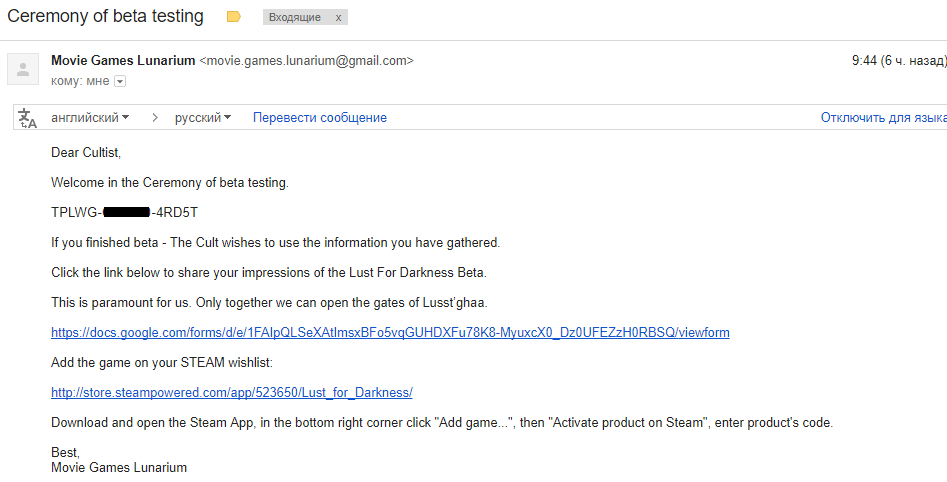Click the translate icon in the translation bar
Screen dimensions: 947x482
27,118
